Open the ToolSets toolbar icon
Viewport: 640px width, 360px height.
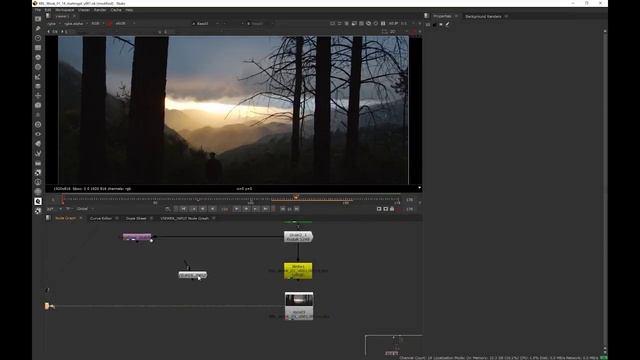point(38,153)
